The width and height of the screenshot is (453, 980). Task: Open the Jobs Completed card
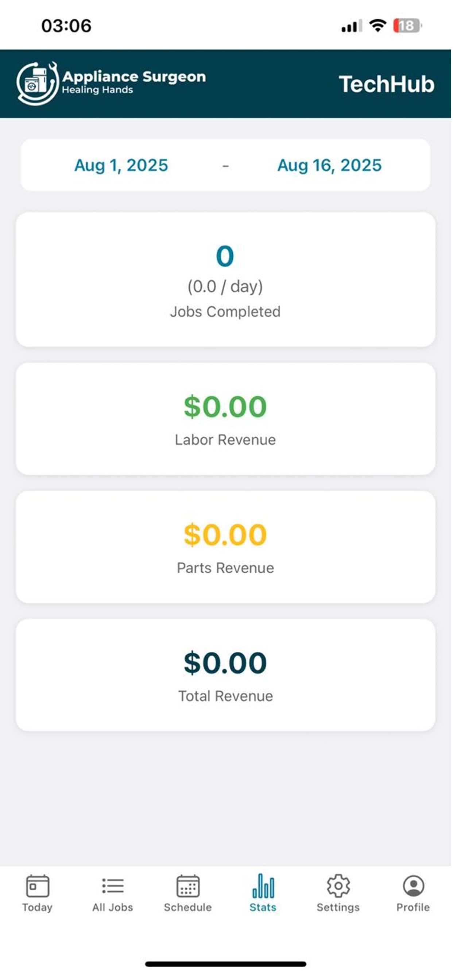coord(225,280)
